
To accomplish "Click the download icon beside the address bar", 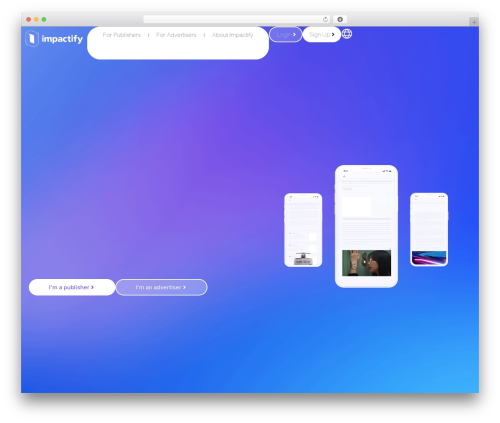I will pyautogui.click(x=340, y=19).
